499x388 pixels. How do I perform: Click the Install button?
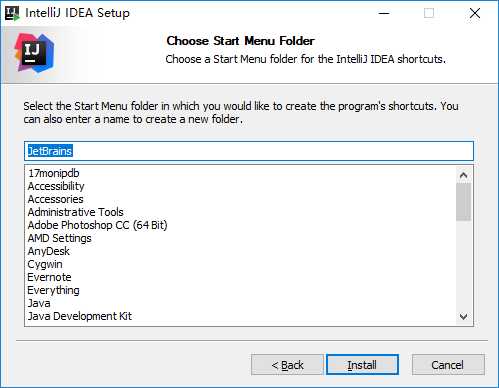point(362,365)
